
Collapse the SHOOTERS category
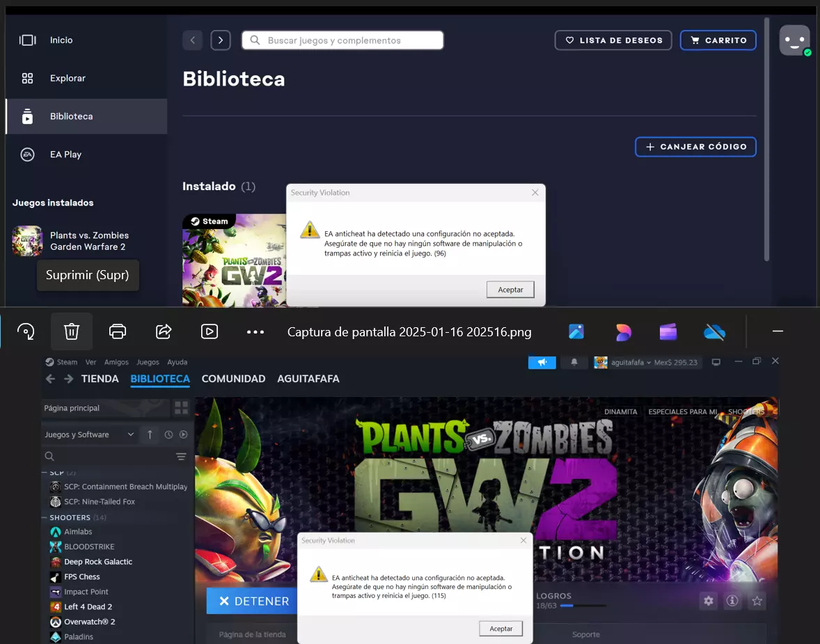(x=45, y=517)
